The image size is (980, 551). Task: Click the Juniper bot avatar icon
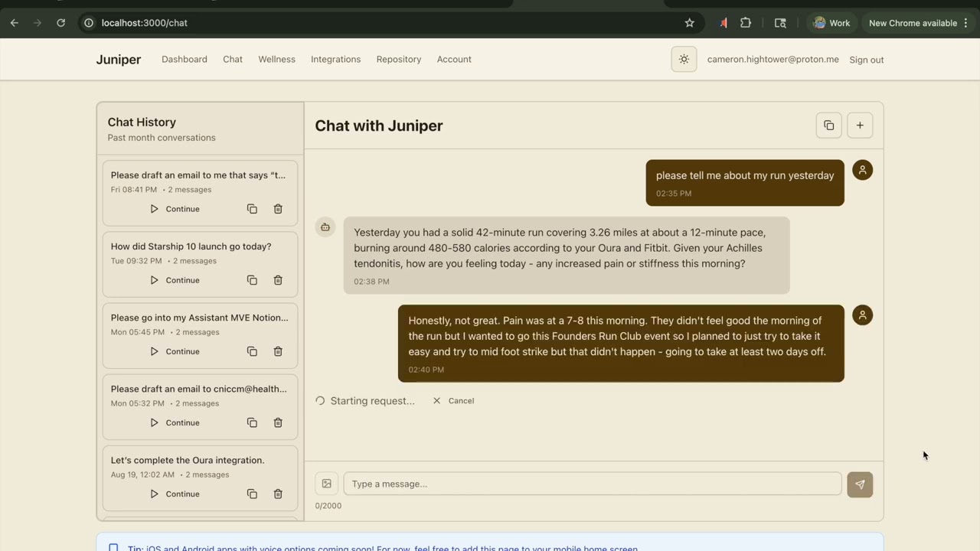325,227
